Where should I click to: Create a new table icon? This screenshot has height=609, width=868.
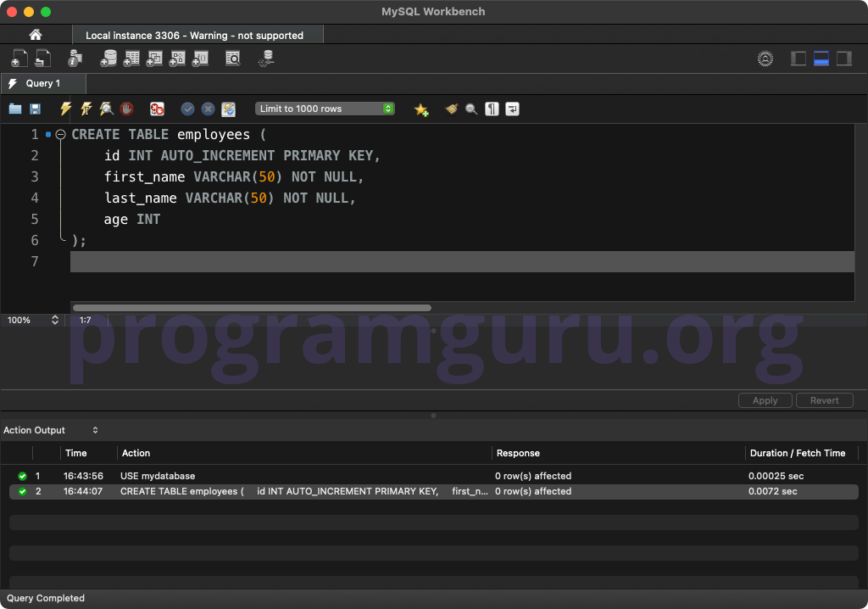tap(131, 59)
